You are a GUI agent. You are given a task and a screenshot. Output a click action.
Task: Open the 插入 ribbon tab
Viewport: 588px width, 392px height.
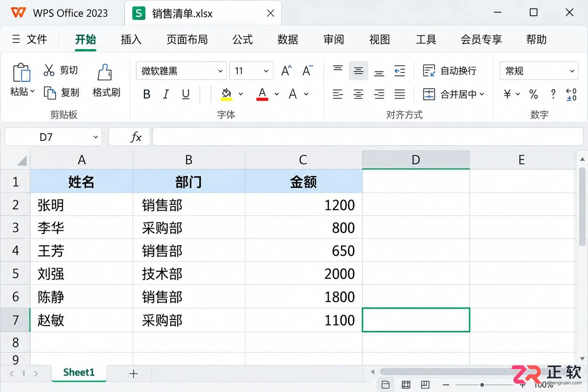click(x=131, y=39)
